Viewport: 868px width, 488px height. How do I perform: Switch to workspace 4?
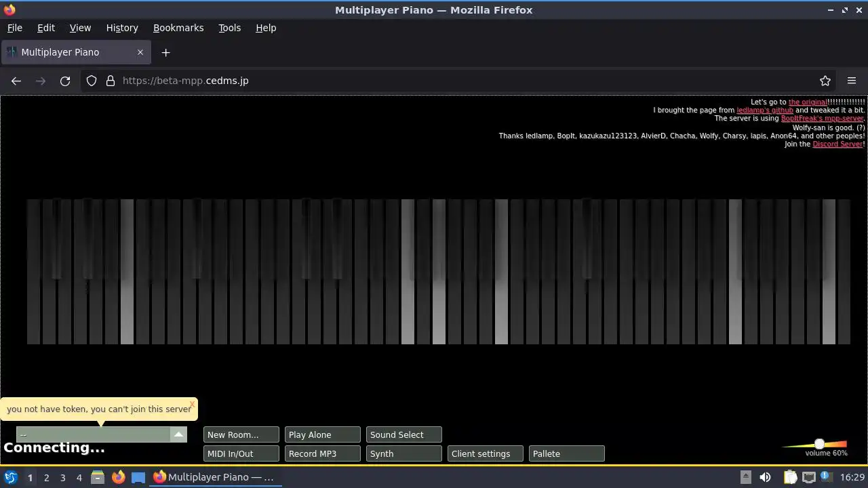[79, 477]
